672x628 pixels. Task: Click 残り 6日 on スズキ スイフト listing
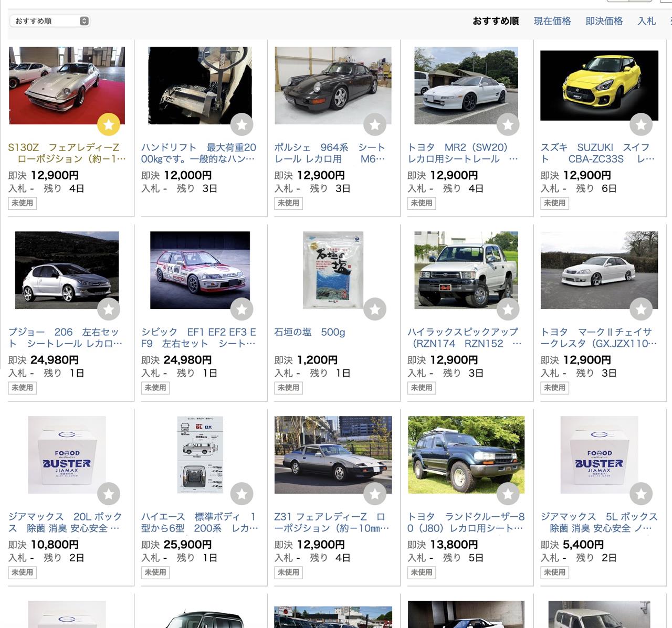point(596,188)
